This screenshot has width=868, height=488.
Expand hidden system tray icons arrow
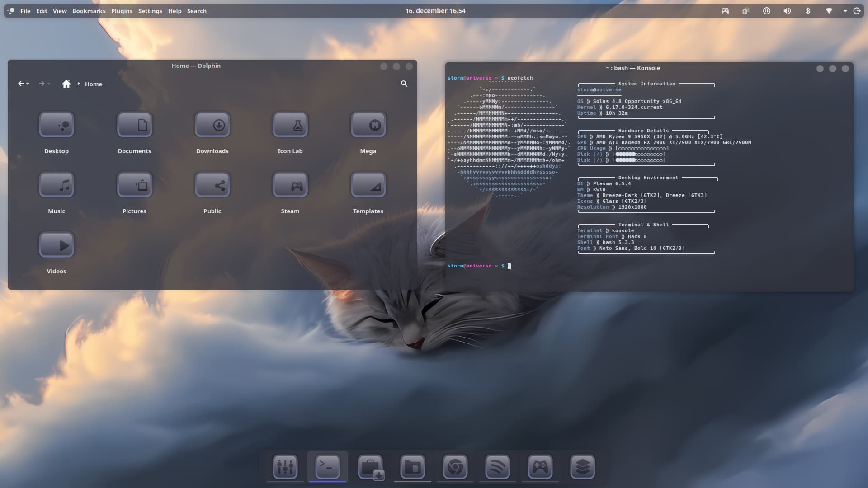pos(845,11)
